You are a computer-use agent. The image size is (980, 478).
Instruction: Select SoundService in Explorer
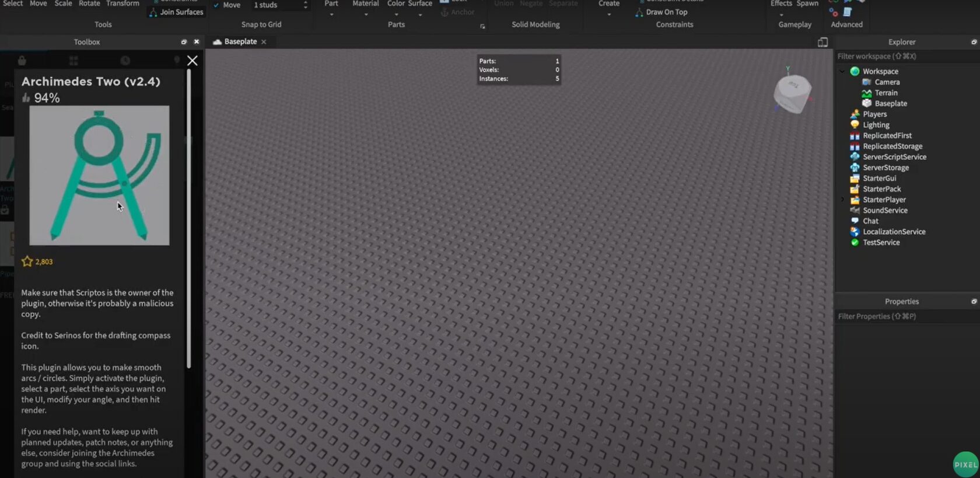click(x=885, y=211)
